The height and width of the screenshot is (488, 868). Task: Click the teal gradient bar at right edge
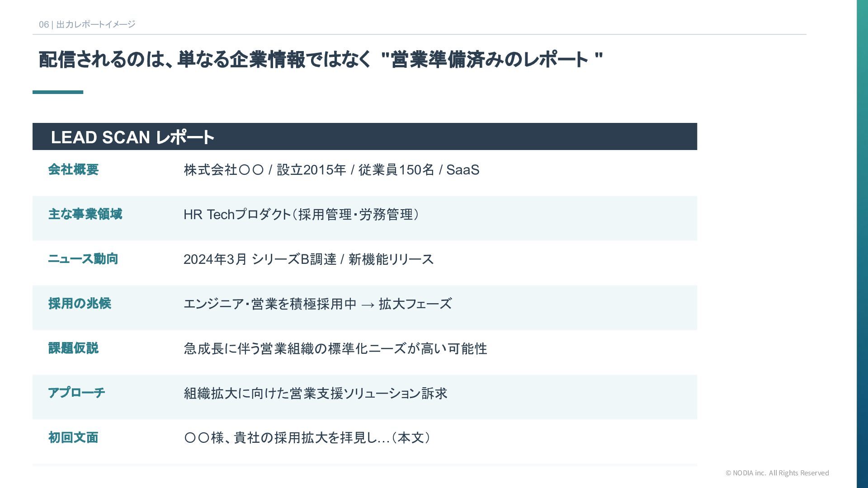point(862,244)
